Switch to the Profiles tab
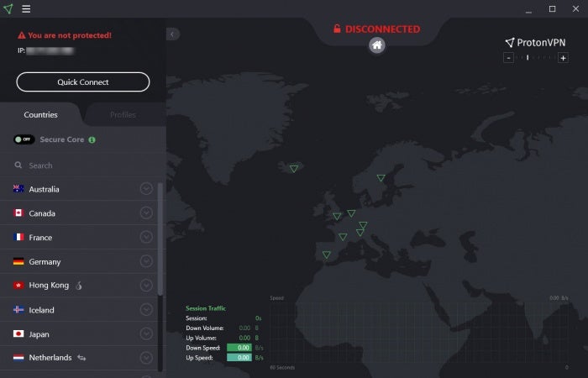 [123, 115]
